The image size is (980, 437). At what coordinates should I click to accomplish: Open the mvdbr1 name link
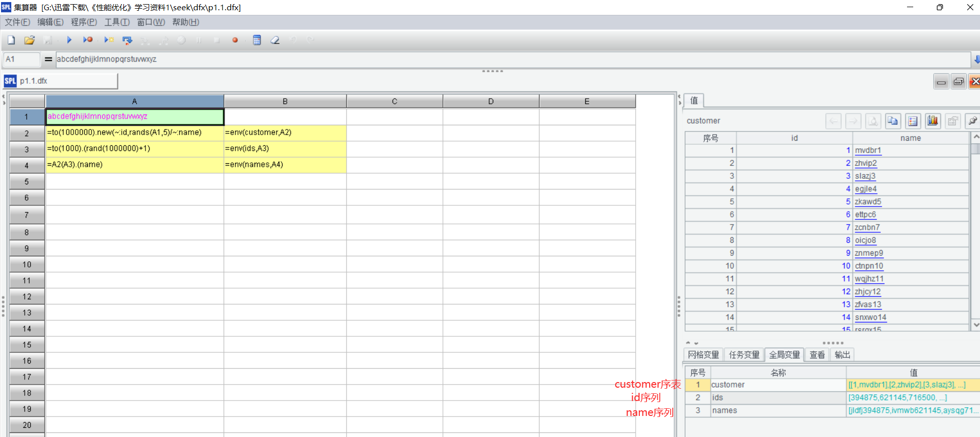click(868, 150)
